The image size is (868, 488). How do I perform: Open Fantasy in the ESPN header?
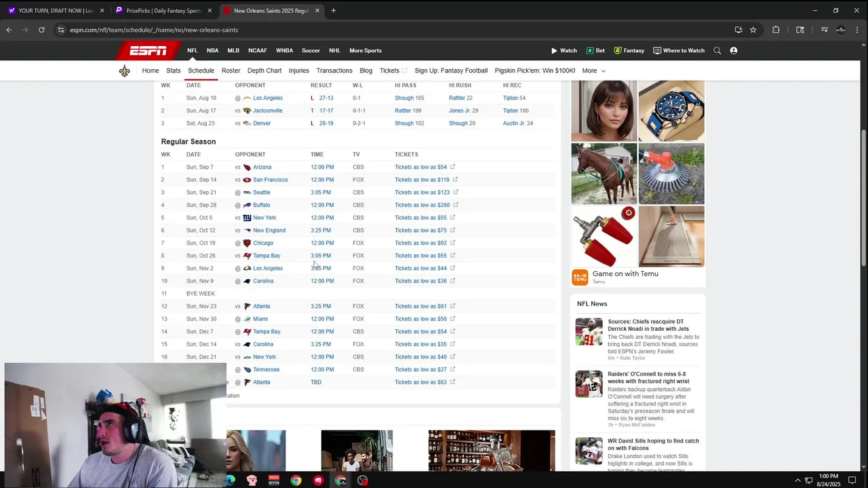[629, 51]
